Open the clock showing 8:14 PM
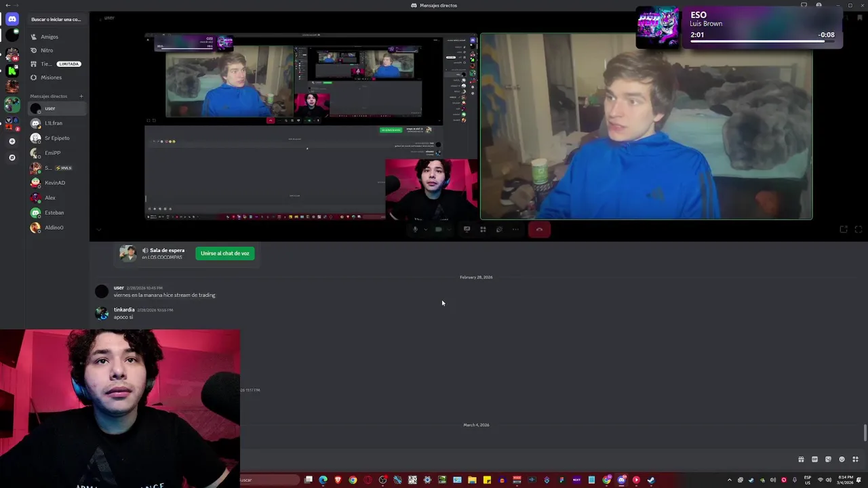This screenshot has width=868, height=488. [x=846, y=480]
